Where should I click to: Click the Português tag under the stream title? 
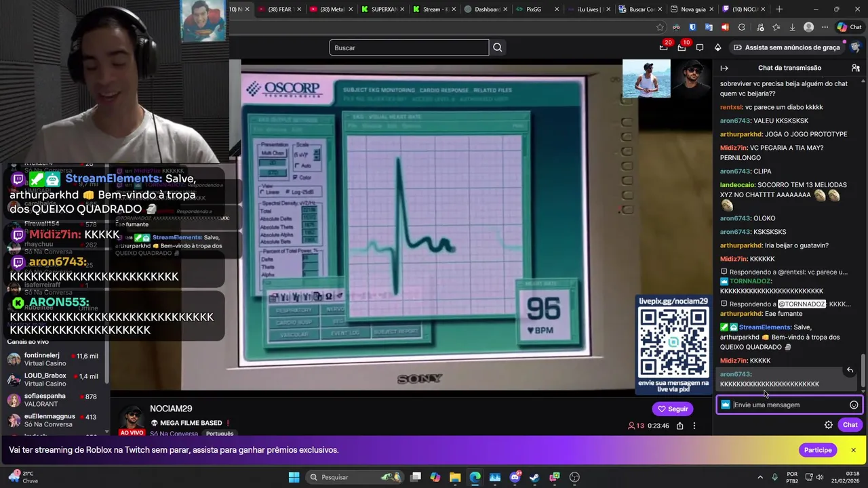[219, 434]
